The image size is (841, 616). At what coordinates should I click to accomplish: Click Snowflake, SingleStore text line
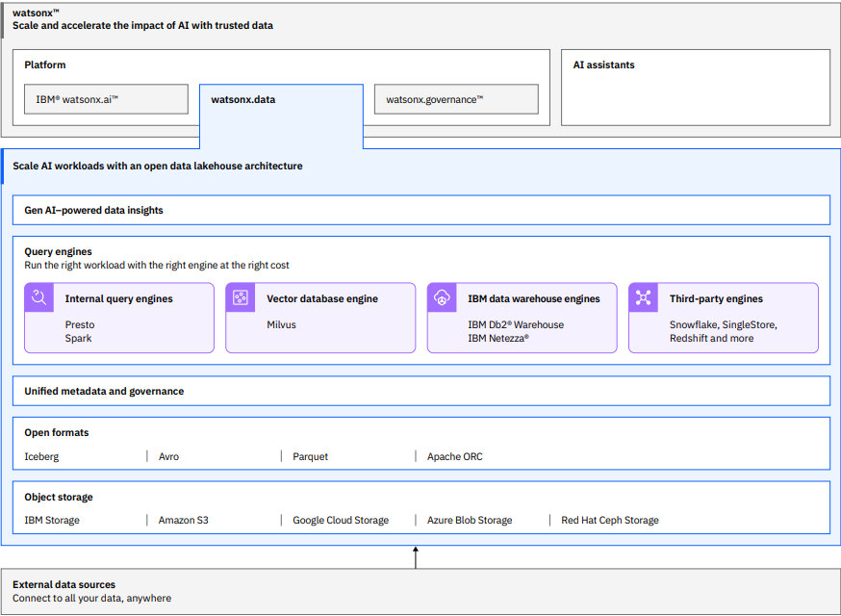pyautogui.click(x=724, y=324)
